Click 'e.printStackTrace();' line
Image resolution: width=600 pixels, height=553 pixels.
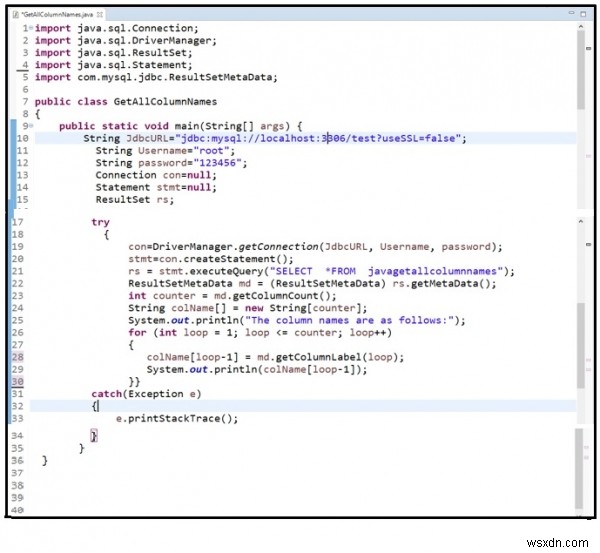coord(177,419)
